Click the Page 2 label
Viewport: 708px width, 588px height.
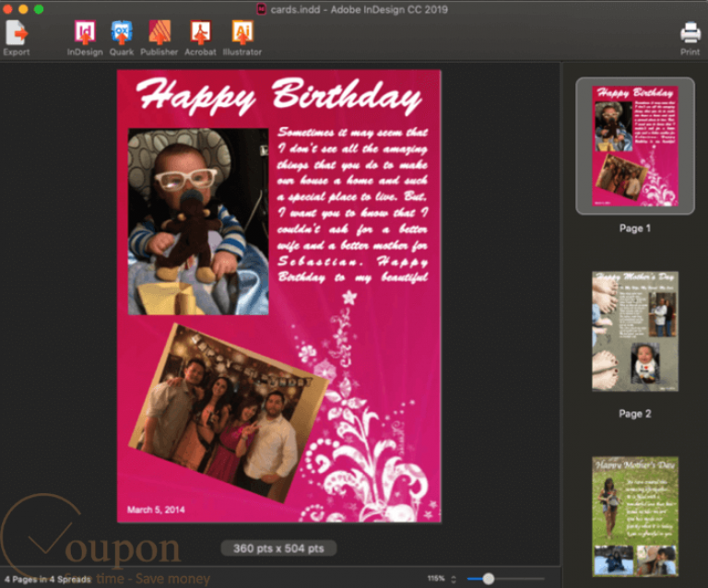click(635, 414)
